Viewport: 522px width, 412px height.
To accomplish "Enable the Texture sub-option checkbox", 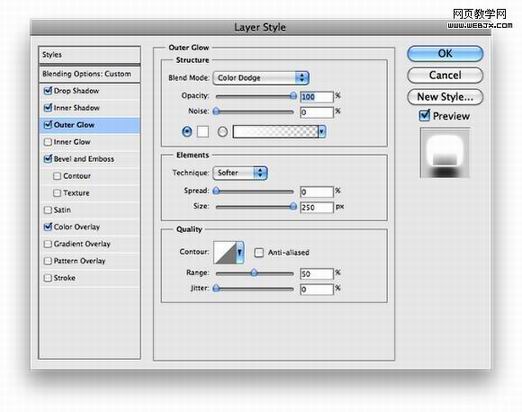I will click(57, 193).
